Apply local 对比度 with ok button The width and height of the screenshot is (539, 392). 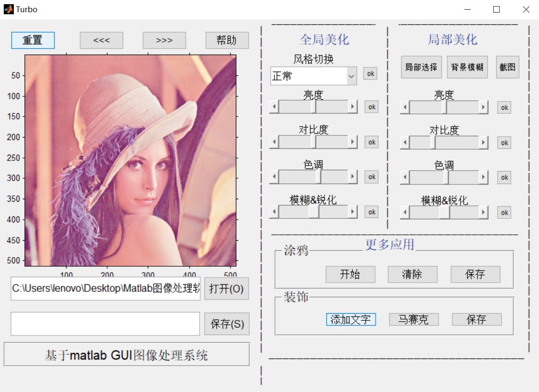pos(504,143)
